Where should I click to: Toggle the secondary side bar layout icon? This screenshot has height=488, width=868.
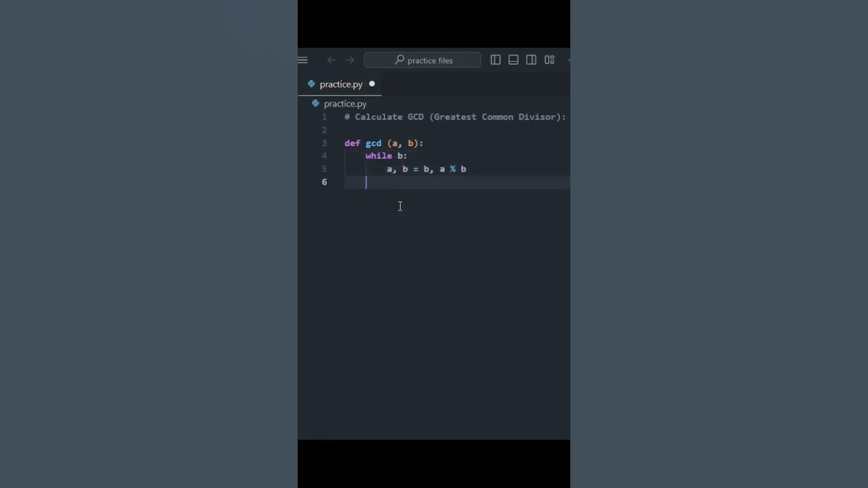(x=531, y=60)
